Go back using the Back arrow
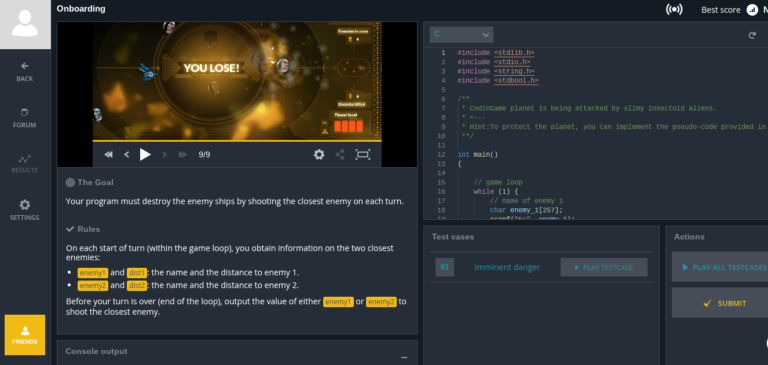 pyautogui.click(x=24, y=72)
